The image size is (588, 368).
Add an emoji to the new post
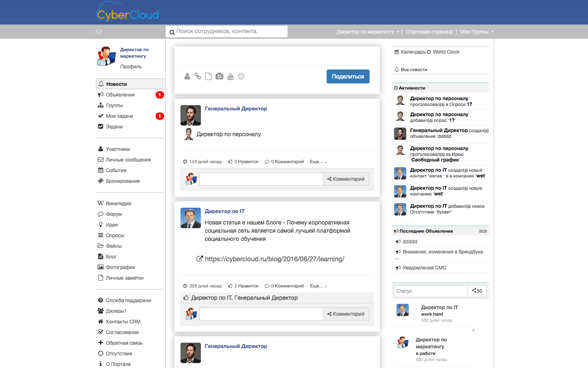point(241,76)
